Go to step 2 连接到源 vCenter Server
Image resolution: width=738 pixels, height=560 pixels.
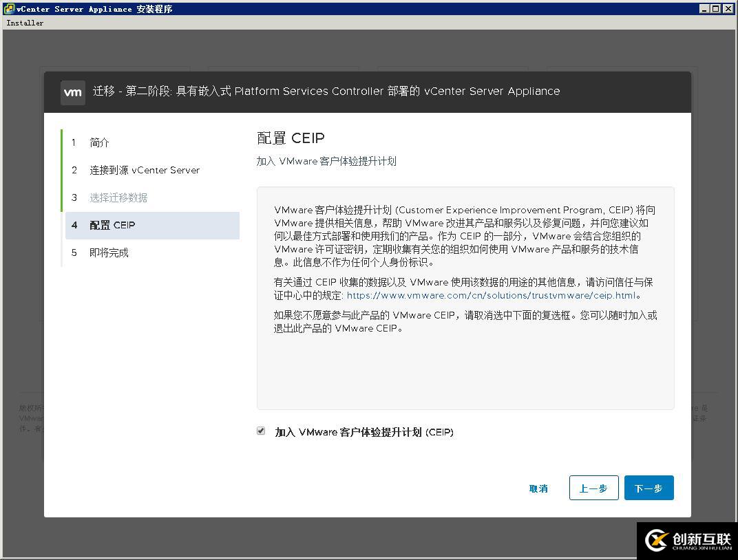145,170
